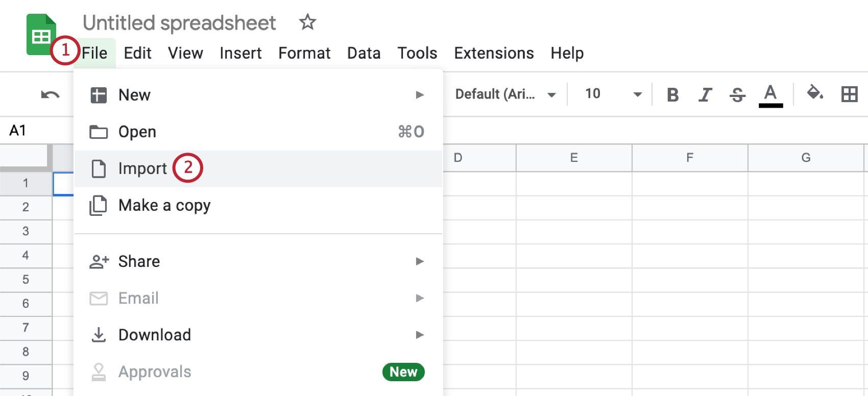
Task: Toggle italic formatting
Action: (705, 94)
